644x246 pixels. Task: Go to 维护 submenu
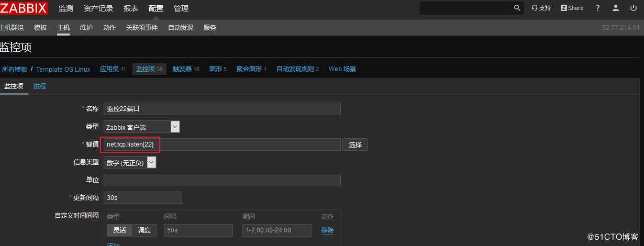point(86,28)
